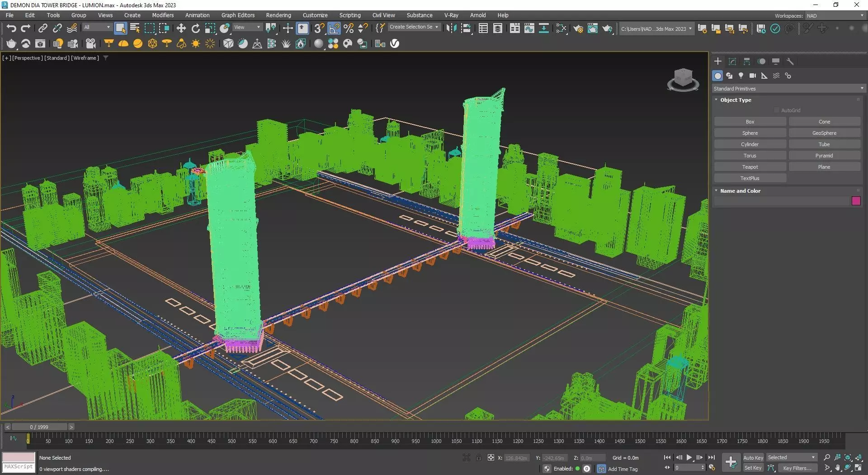
Task: Click the Teapot primitive button
Action: [750, 167]
